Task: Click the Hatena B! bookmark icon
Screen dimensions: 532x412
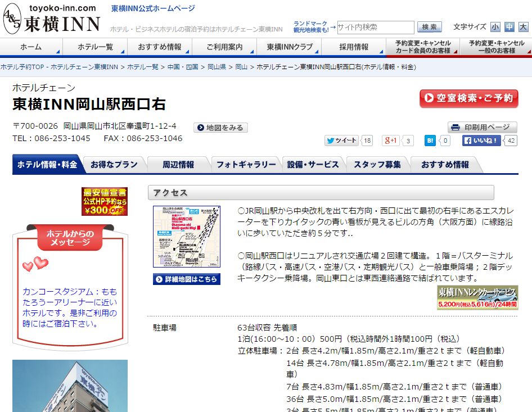Action: [430, 141]
